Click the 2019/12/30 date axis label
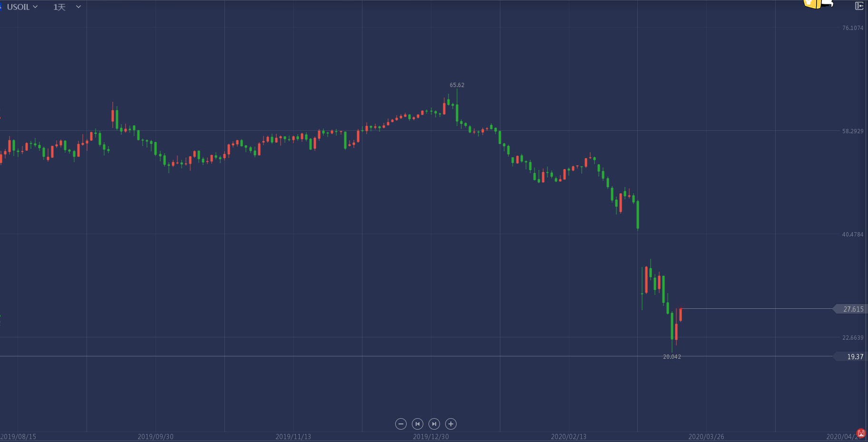 (x=431, y=437)
